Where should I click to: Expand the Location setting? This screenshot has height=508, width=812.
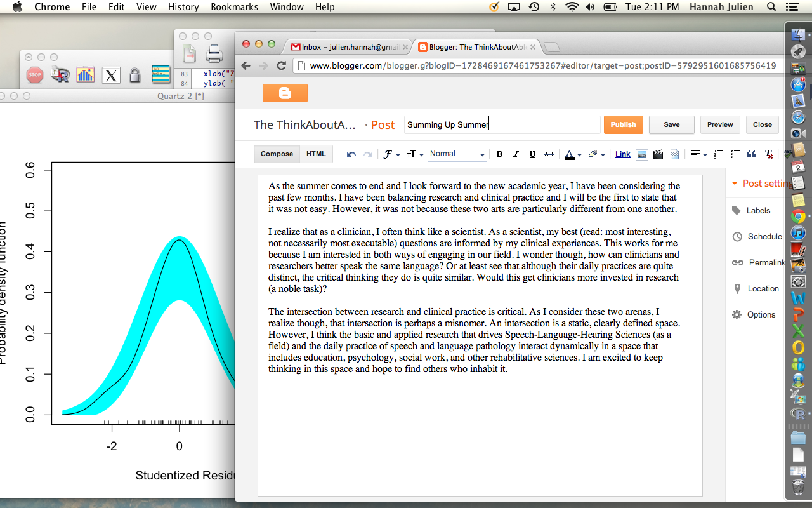755,288
